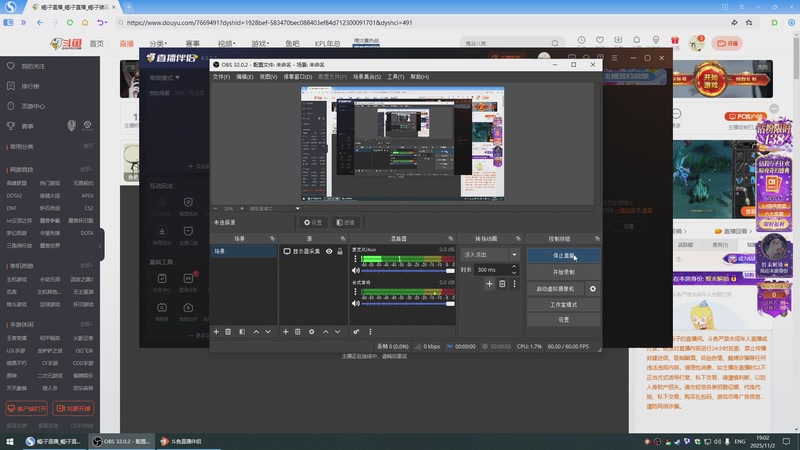Open the OBS 编辑(E) menu
800x450 pixels.
[x=244, y=77]
